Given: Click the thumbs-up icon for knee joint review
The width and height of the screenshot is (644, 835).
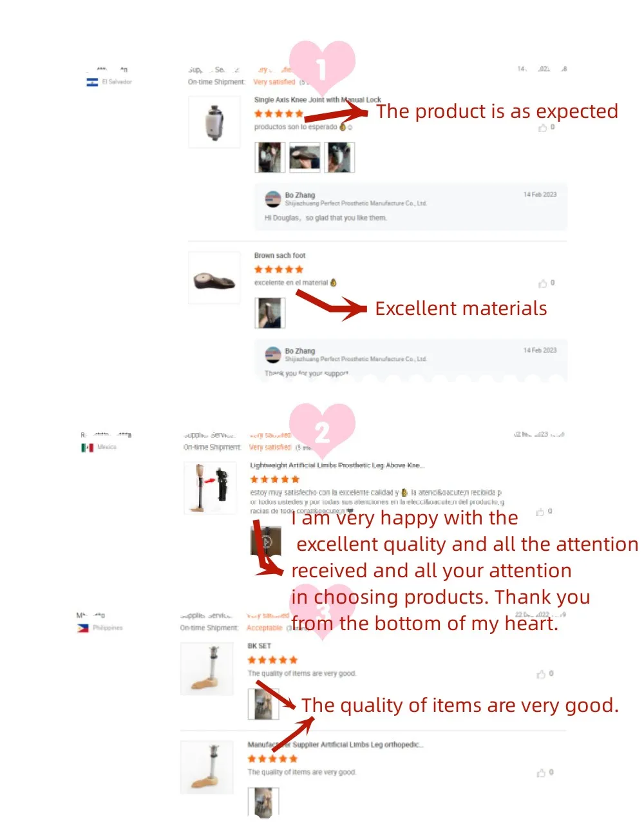Looking at the screenshot, I should point(543,128).
